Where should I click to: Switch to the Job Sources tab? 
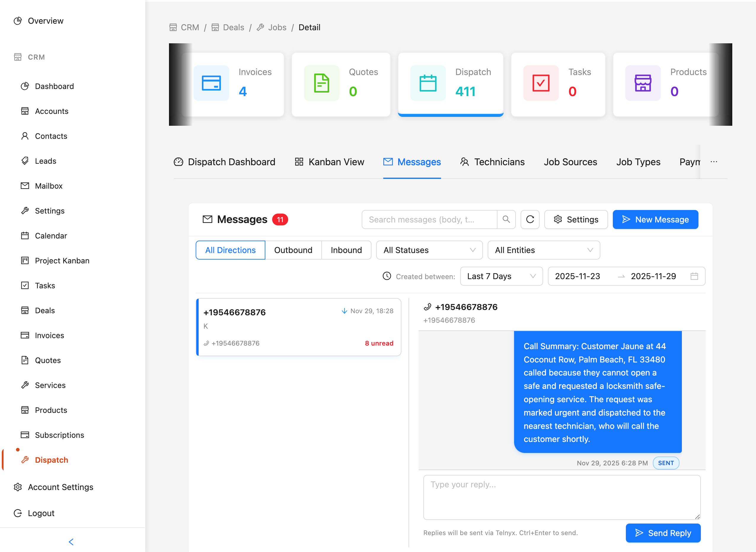coord(570,162)
